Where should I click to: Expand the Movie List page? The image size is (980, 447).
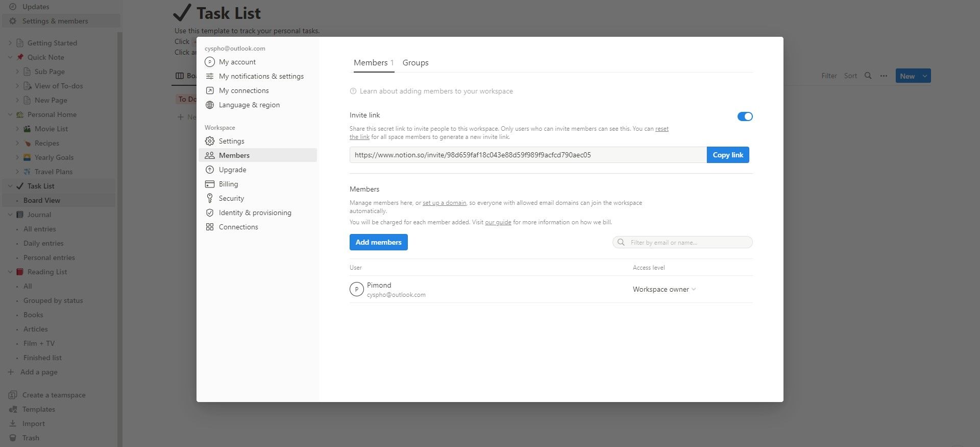(x=17, y=129)
